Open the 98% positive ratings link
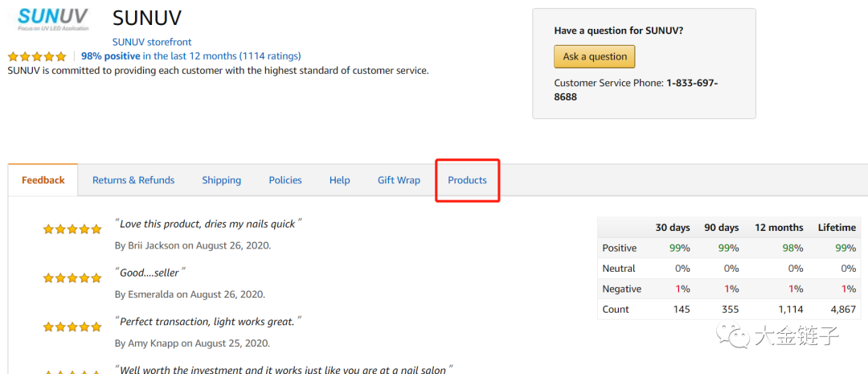The width and height of the screenshot is (868, 374). click(x=191, y=56)
